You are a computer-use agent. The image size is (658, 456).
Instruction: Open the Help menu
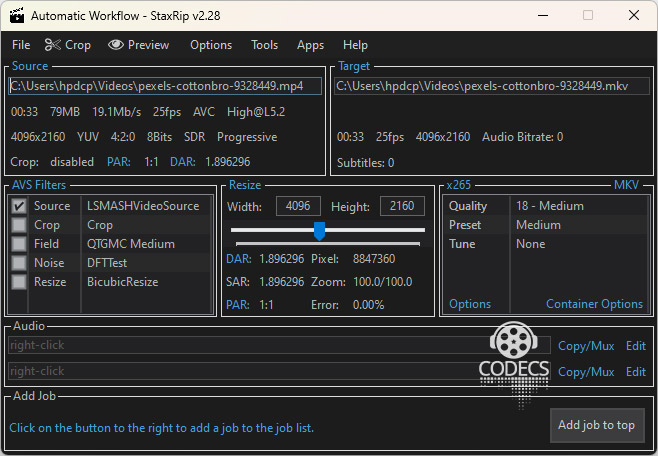click(355, 45)
